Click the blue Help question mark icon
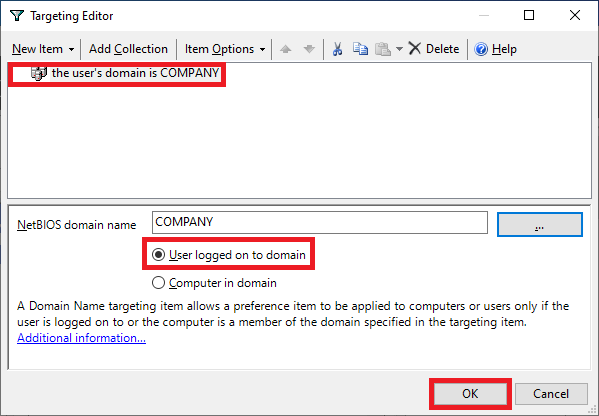The height and width of the screenshot is (416, 599). coord(481,49)
